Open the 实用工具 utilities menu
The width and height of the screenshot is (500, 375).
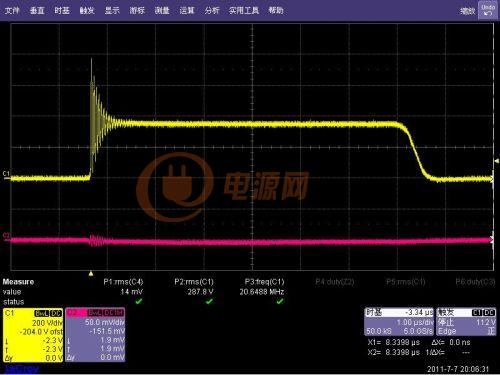point(244,11)
